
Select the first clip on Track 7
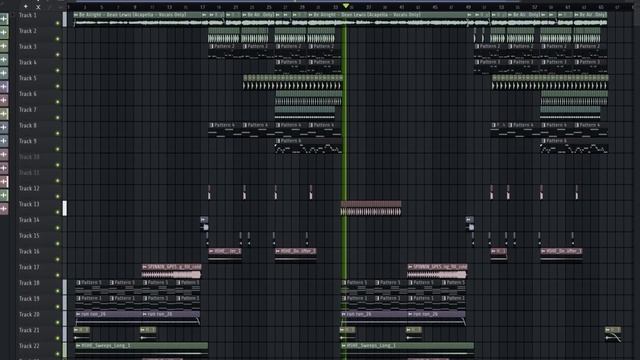click(305, 113)
